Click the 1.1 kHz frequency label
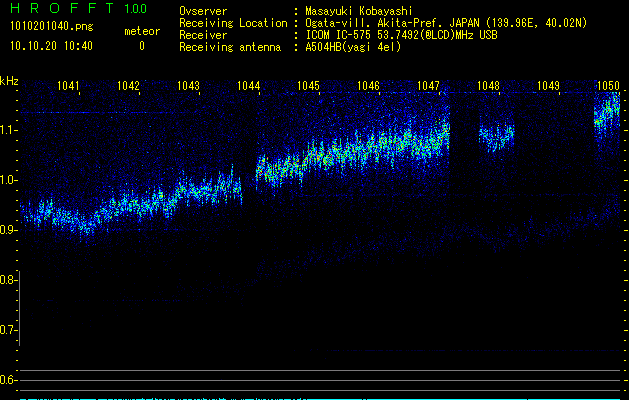 click(x=9, y=130)
